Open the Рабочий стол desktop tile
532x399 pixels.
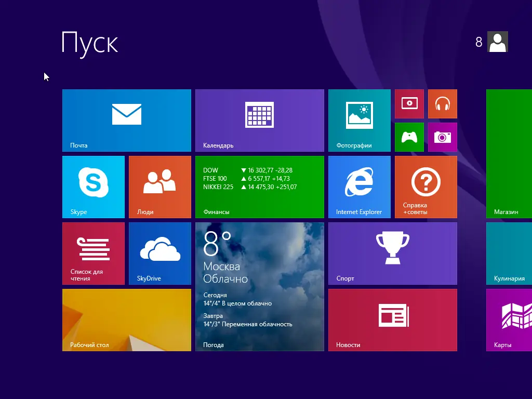[127, 320]
